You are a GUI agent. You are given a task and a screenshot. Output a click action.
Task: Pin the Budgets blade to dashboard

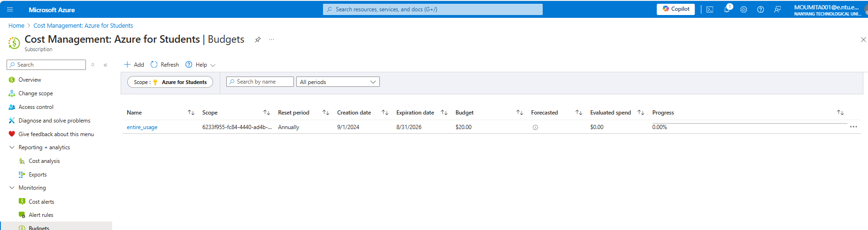tap(258, 39)
